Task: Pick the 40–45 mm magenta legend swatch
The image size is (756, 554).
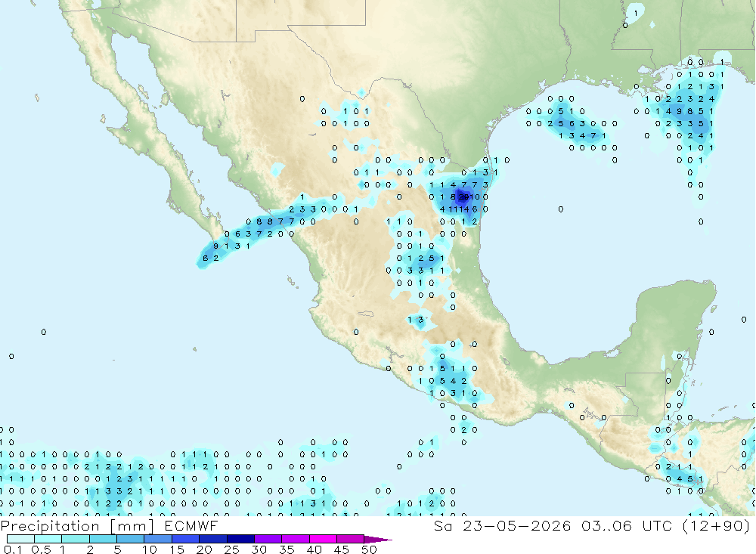Action: (323, 539)
